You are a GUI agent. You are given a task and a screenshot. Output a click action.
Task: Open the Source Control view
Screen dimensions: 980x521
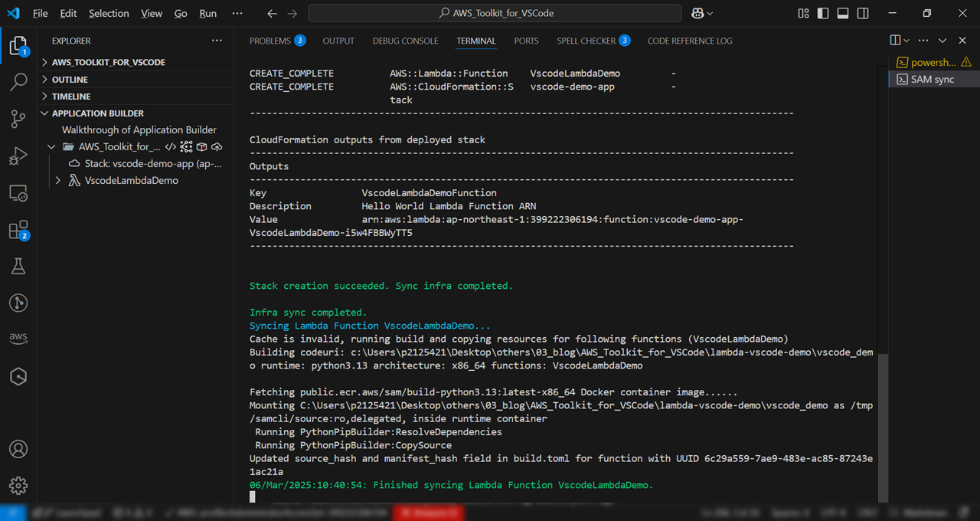(18, 119)
